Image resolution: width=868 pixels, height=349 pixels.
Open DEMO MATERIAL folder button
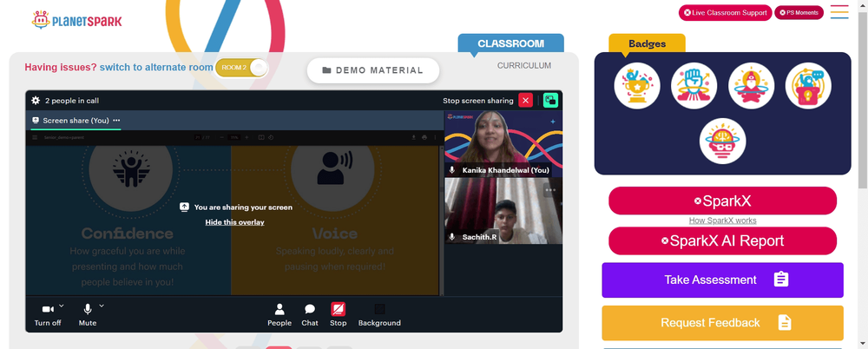click(373, 70)
